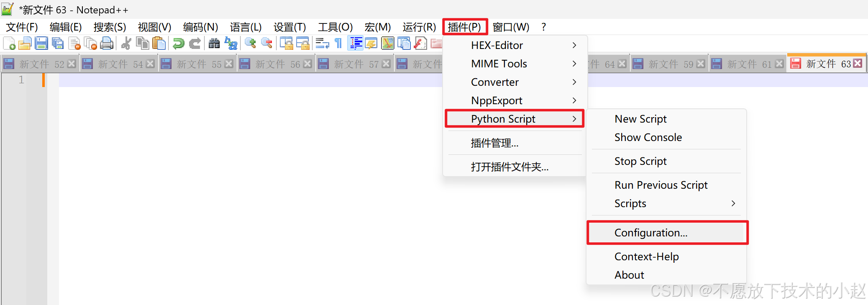Toggle show all characters pilcrow icon
The height and width of the screenshot is (305, 868).
tap(338, 44)
